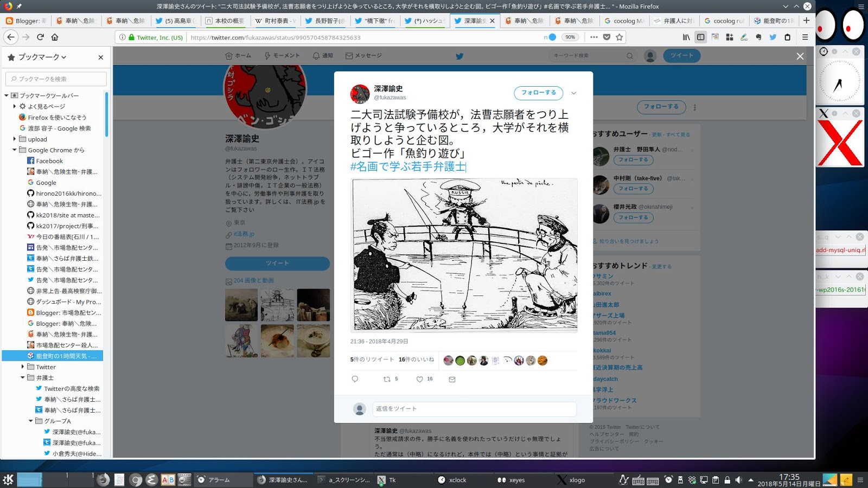Retweet the tweet using retweet icon
This screenshot has width=868, height=488.
pyautogui.click(x=387, y=379)
